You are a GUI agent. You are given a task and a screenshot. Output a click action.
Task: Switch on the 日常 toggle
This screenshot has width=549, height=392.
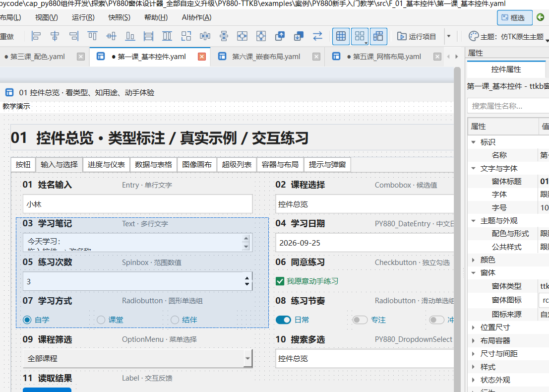[x=283, y=320]
